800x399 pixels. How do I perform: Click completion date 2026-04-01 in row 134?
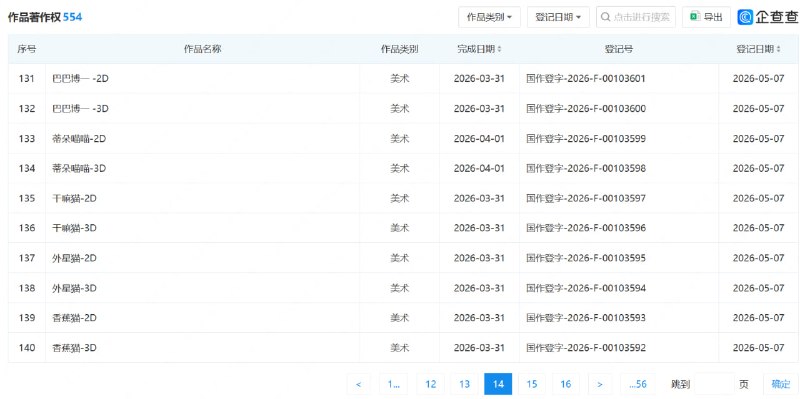479,168
